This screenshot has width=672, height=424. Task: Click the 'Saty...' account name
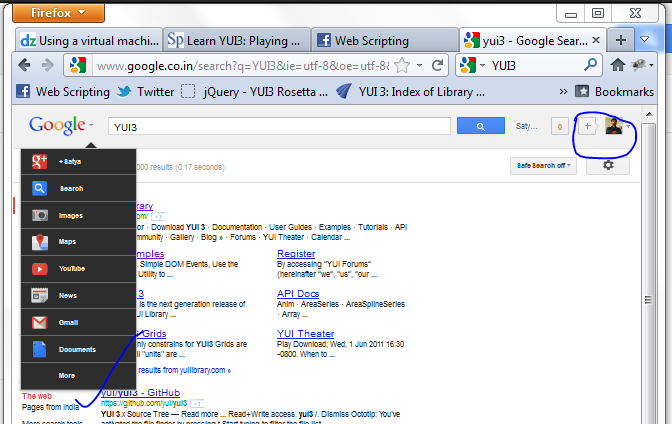[526, 126]
